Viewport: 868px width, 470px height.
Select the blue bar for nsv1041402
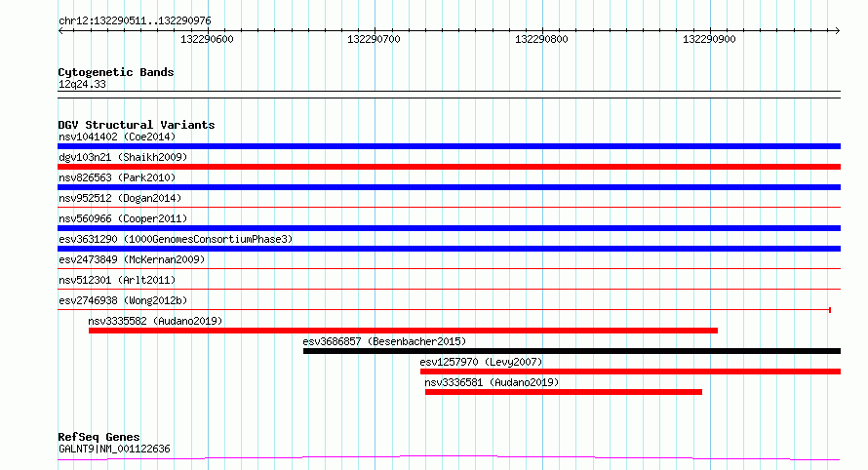[x=449, y=146]
